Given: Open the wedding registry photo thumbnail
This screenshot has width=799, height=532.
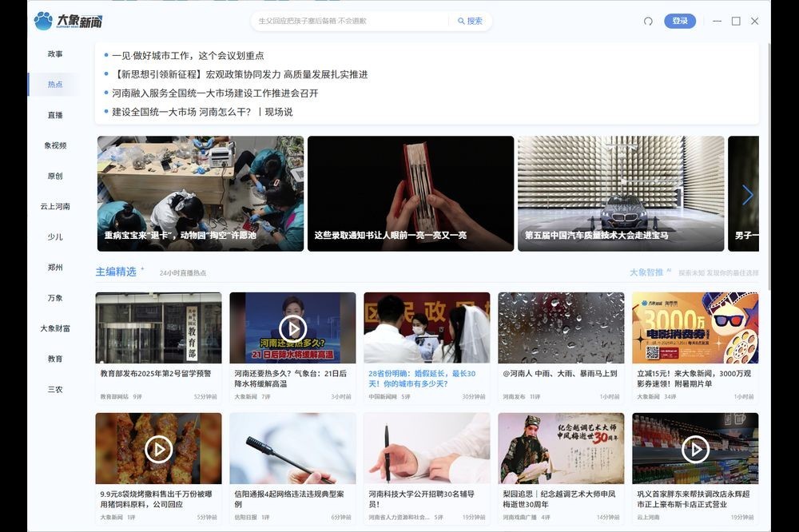Looking at the screenshot, I should pyautogui.click(x=427, y=328).
